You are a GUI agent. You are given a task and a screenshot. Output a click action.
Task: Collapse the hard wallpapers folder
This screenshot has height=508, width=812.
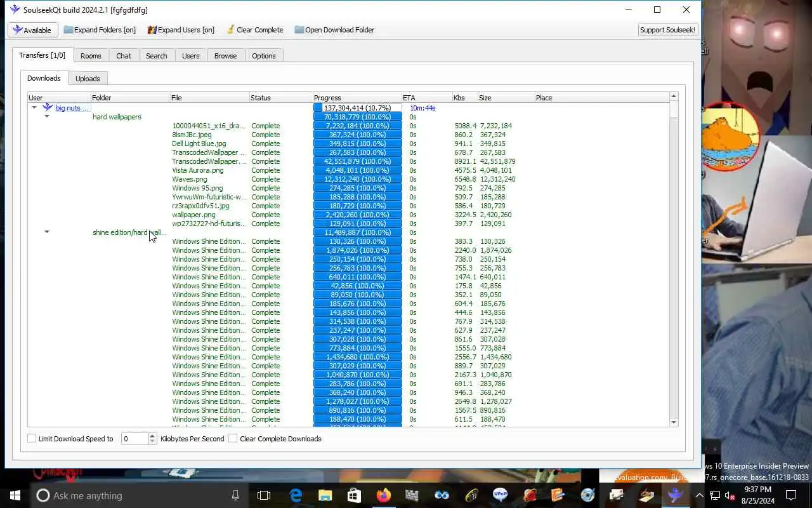point(47,116)
